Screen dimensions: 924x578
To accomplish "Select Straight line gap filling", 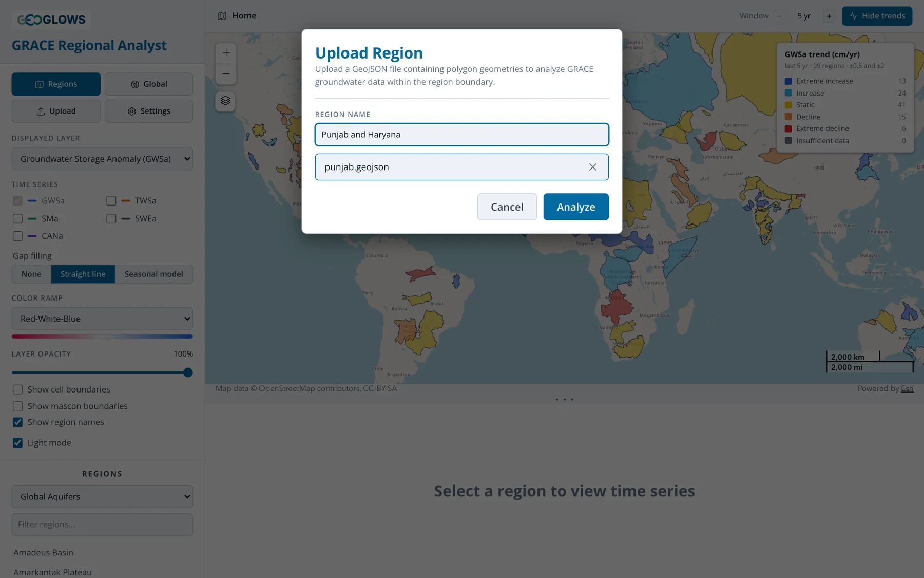I will (83, 274).
